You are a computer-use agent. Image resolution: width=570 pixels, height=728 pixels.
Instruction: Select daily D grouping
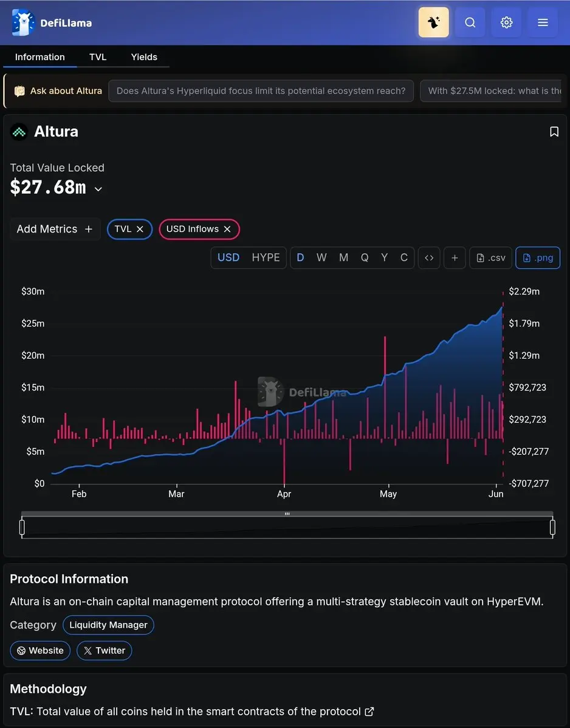click(301, 257)
